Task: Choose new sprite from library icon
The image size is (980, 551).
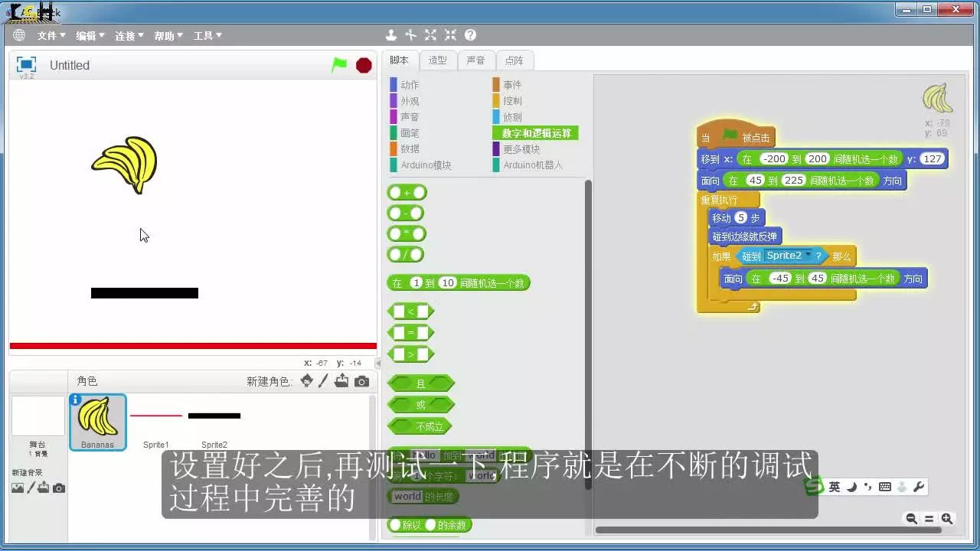Action: pos(307,381)
